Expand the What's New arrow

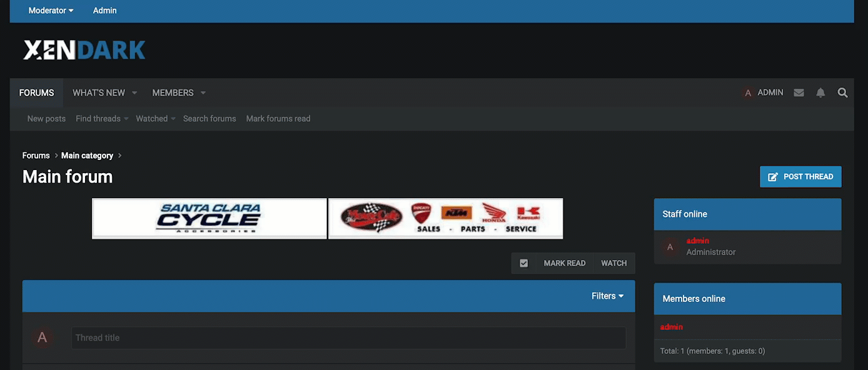(134, 93)
